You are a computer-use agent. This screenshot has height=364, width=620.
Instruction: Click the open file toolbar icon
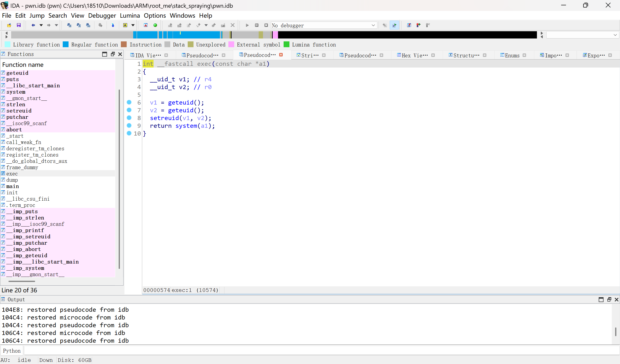pyautogui.click(x=9, y=25)
